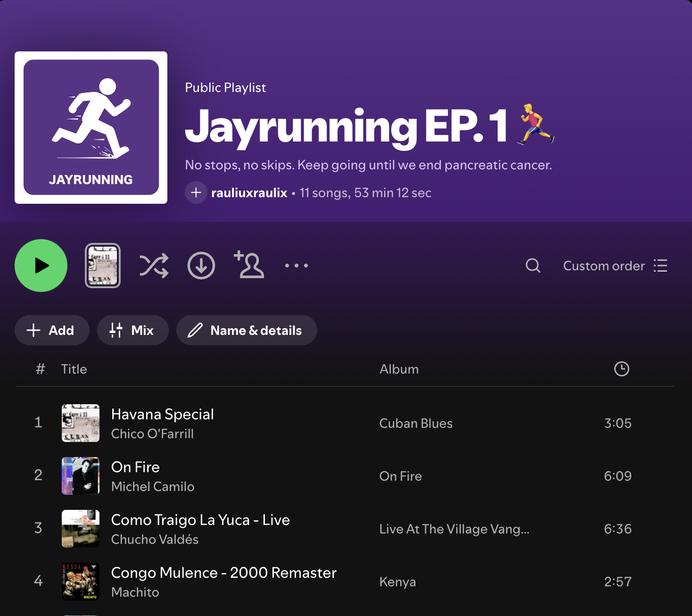Click the Jayrunning EP. 1 playlist title
The width and height of the screenshot is (692, 616).
371,126
